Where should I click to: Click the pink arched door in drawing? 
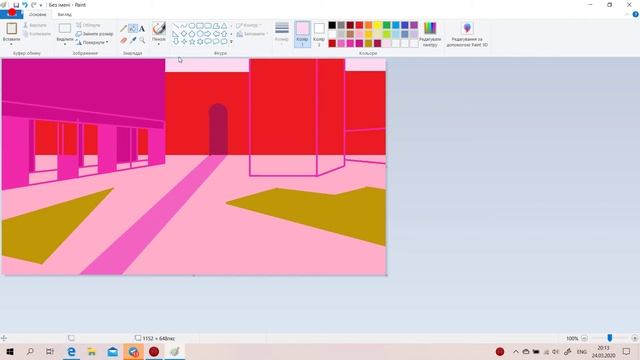tap(218, 130)
